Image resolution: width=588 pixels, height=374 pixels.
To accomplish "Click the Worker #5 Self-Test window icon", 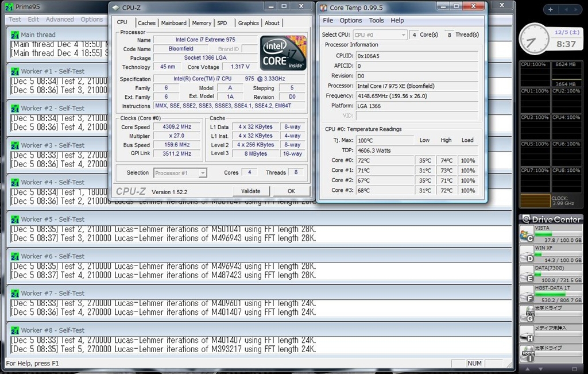I will [x=15, y=219].
